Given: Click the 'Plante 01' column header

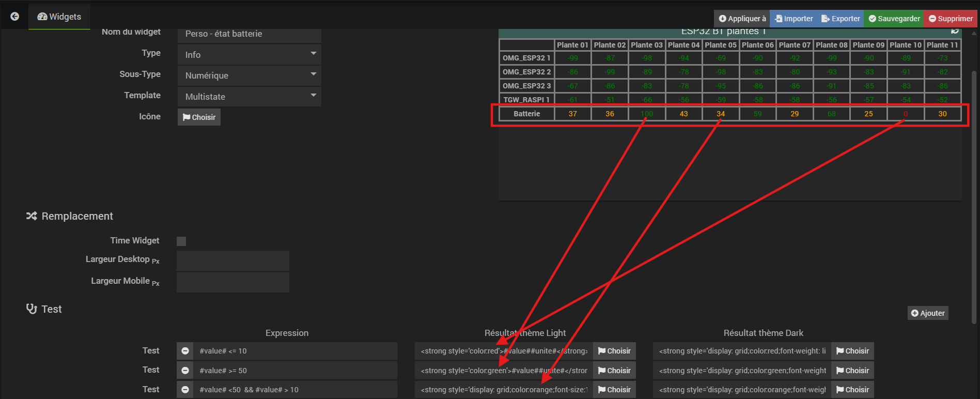Looking at the screenshot, I should point(572,45).
